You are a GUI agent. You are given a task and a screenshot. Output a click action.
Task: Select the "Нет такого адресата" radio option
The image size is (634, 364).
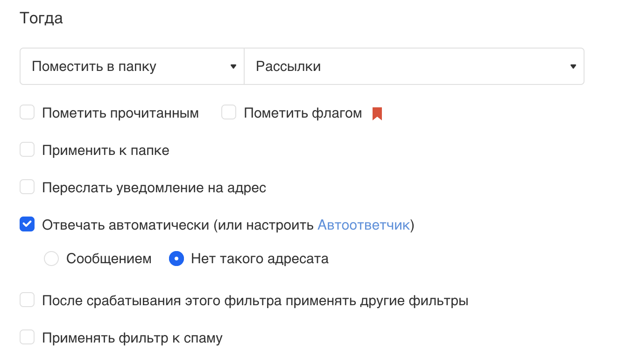[x=176, y=259]
